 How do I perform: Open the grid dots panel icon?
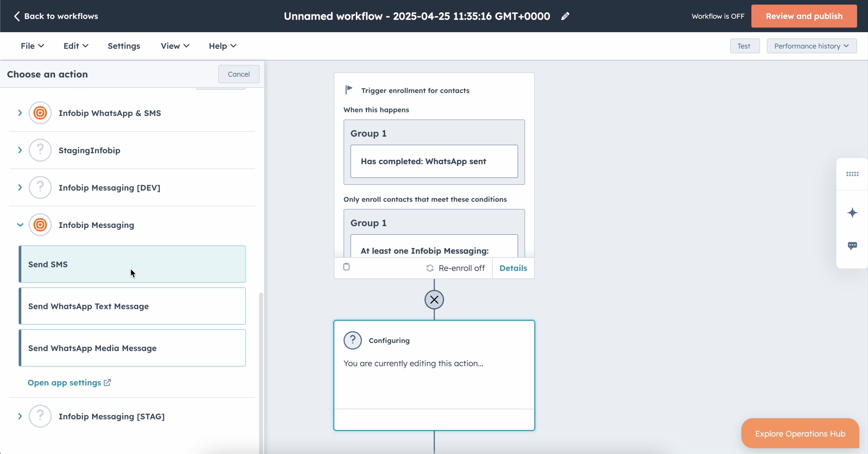click(852, 174)
